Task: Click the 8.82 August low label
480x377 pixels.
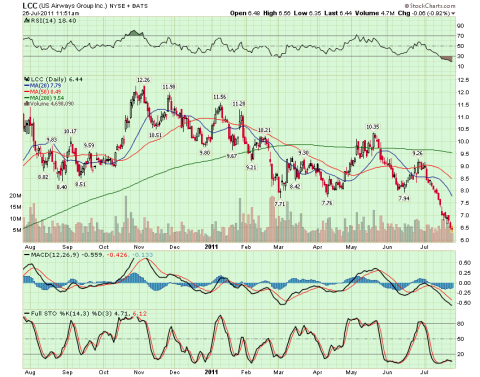Action: (x=43, y=177)
